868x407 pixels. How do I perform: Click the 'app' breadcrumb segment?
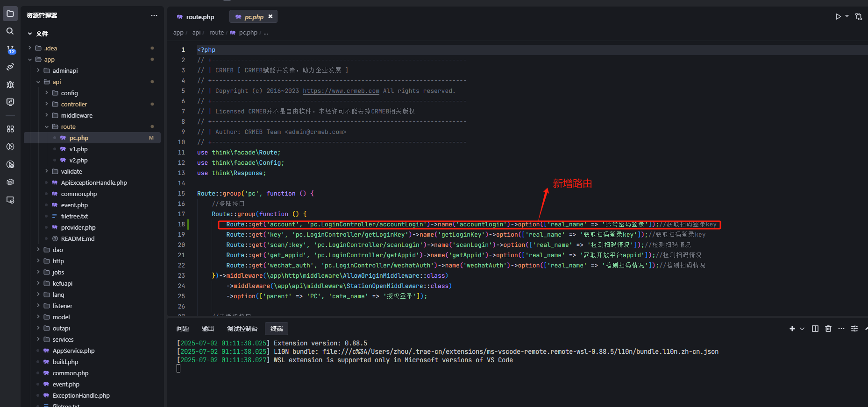178,33
